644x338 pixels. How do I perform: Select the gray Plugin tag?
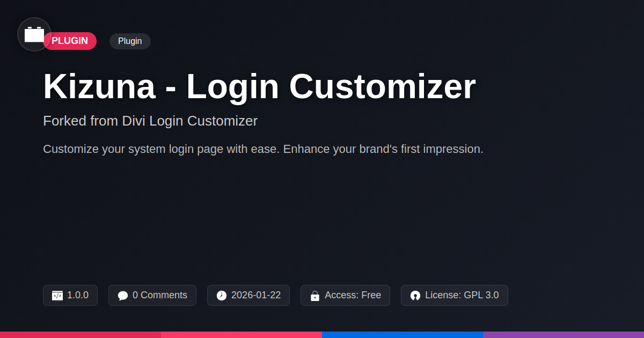[130, 41]
